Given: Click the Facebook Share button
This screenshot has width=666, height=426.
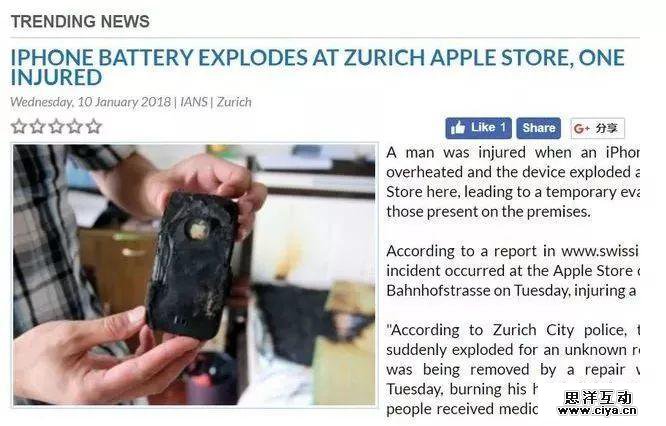Looking at the screenshot, I should coord(539,128).
